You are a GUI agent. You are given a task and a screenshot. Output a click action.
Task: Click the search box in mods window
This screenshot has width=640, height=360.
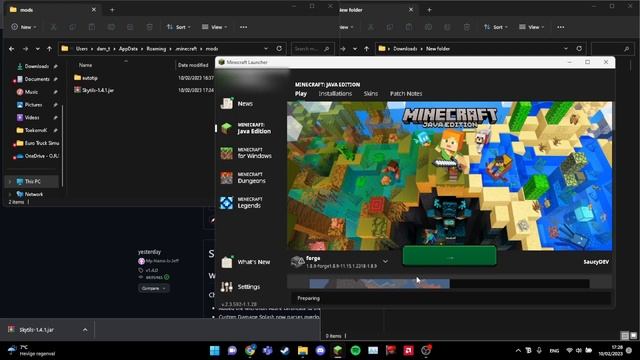pyautogui.click(x=312, y=49)
